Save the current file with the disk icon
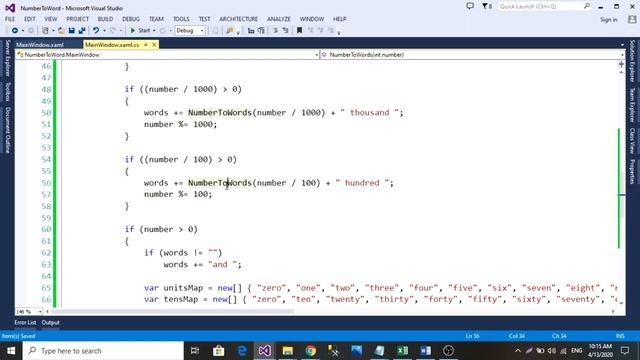640x360 pixels. tap(71, 31)
